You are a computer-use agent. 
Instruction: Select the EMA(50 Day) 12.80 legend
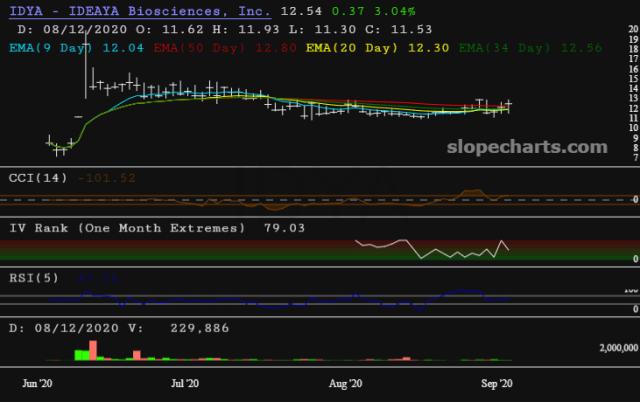coord(225,48)
